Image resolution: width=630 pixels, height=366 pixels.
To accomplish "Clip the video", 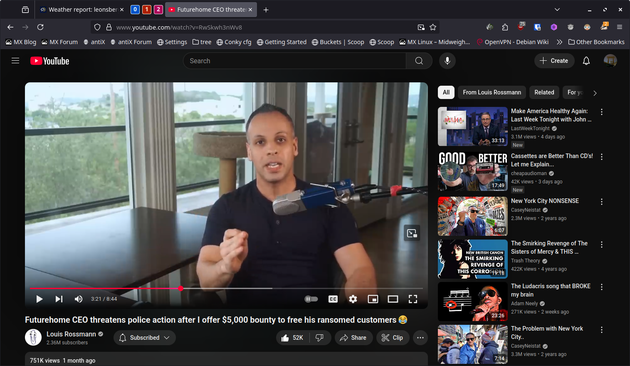I will [x=392, y=338].
